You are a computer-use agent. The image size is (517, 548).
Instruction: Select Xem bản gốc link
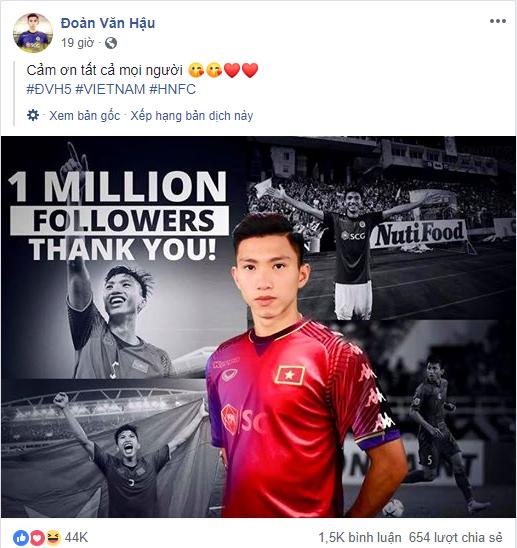[84, 115]
